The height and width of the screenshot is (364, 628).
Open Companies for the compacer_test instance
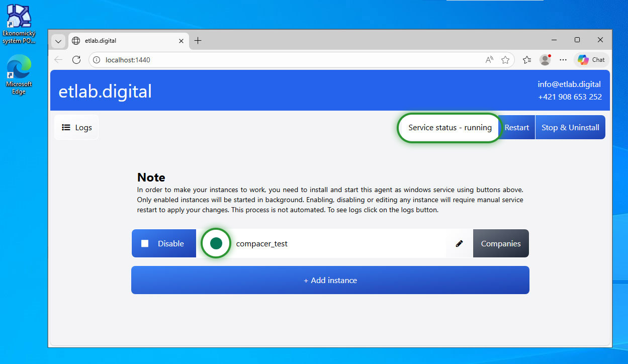(x=500, y=244)
